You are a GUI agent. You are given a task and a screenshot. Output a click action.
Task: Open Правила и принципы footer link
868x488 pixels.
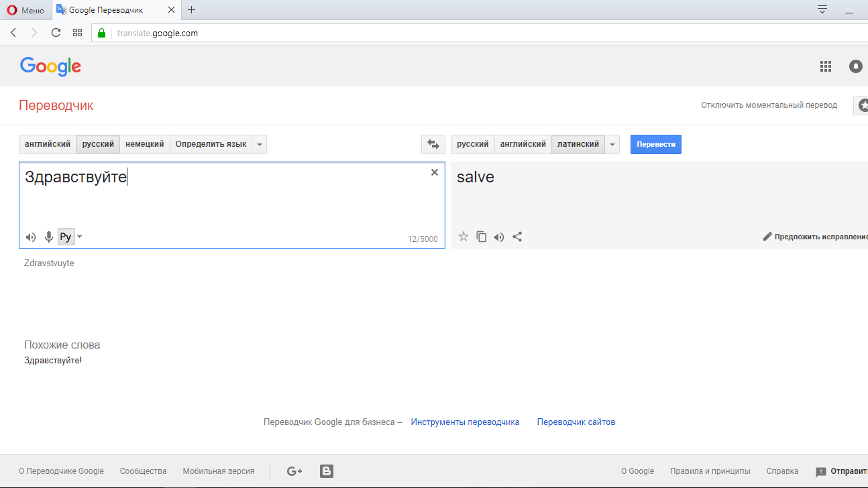tap(710, 471)
